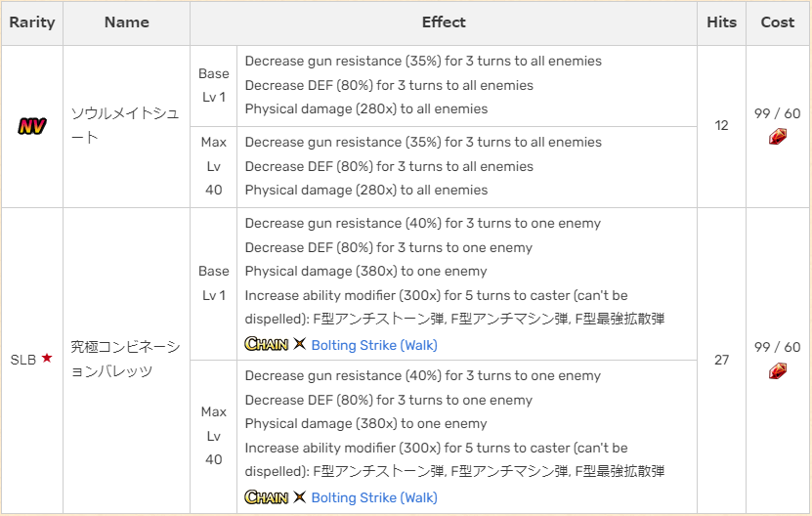
Task: Click the red star beside SLB
Action: tap(47, 359)
